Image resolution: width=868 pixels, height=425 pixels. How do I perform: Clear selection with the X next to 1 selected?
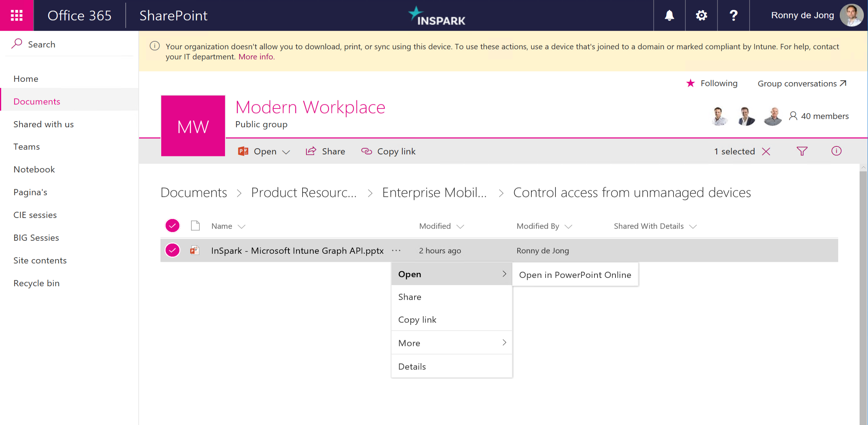(766, 151)
